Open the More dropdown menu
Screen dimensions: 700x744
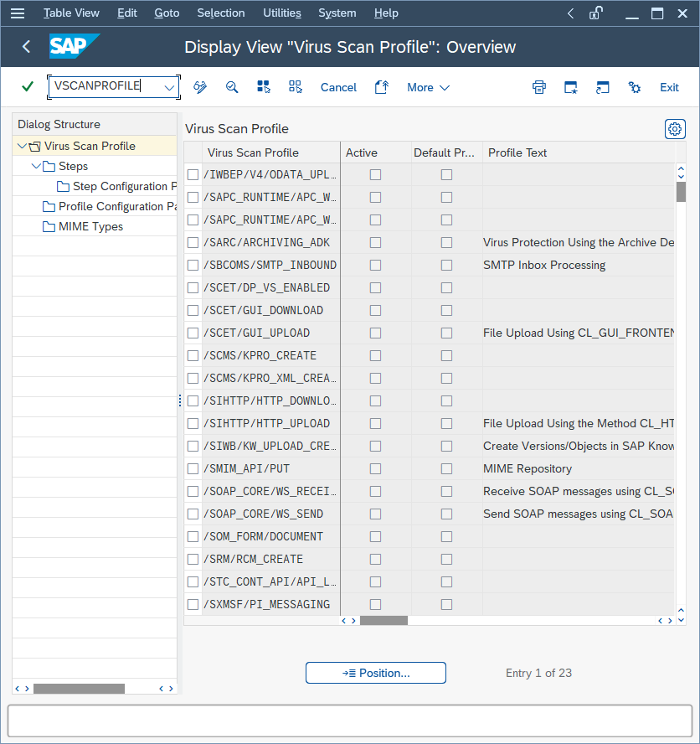(x=428, y=86)
